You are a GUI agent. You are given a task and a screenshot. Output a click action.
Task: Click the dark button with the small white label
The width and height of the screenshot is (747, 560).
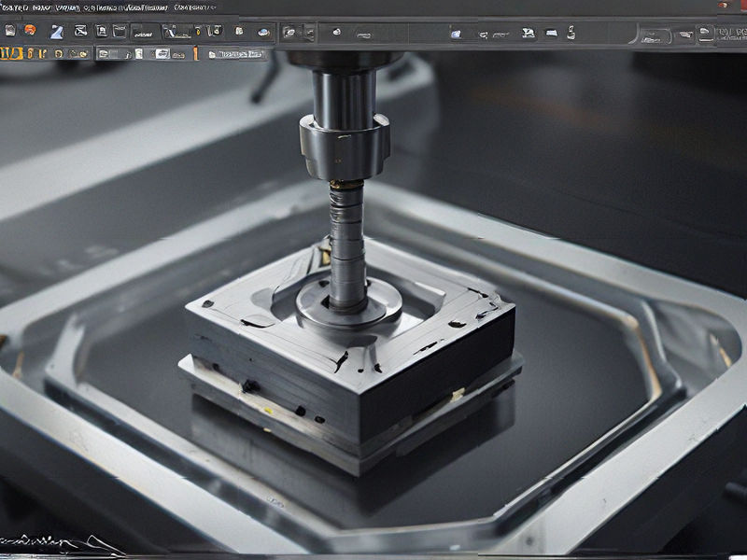[146, 32]
